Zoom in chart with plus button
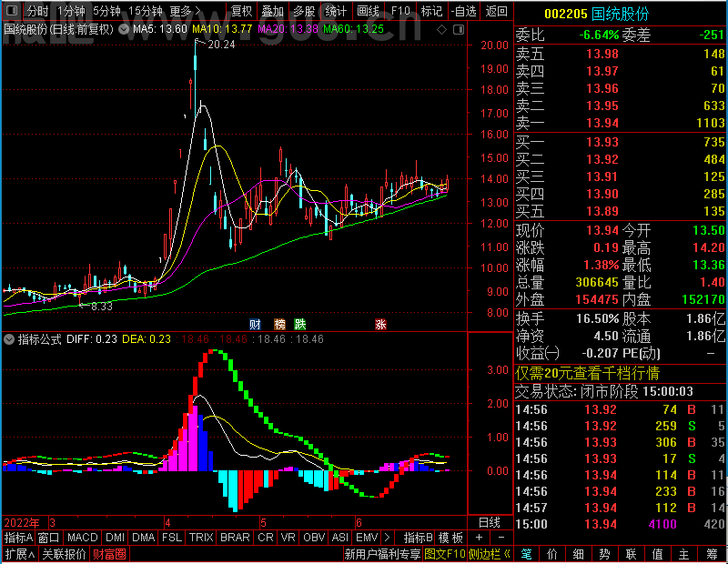The image size is (728, 564). pyautogui.click(x=480, y=538)
